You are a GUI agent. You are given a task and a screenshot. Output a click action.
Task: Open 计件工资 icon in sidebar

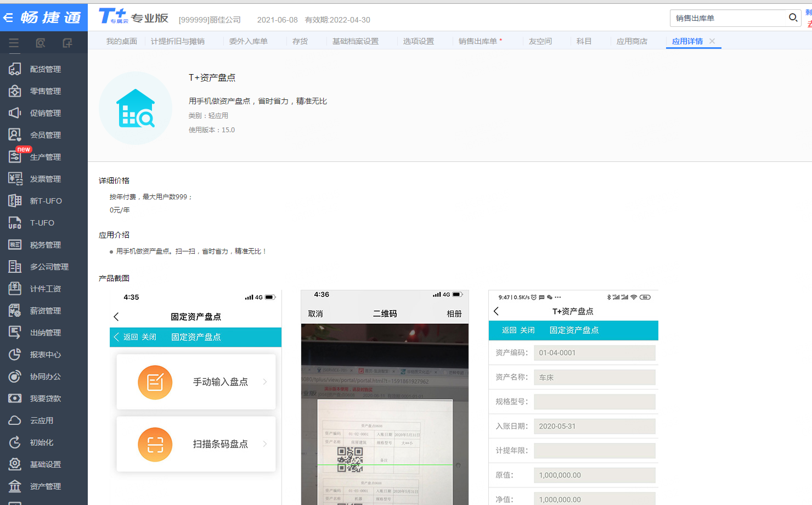(15, 289)
